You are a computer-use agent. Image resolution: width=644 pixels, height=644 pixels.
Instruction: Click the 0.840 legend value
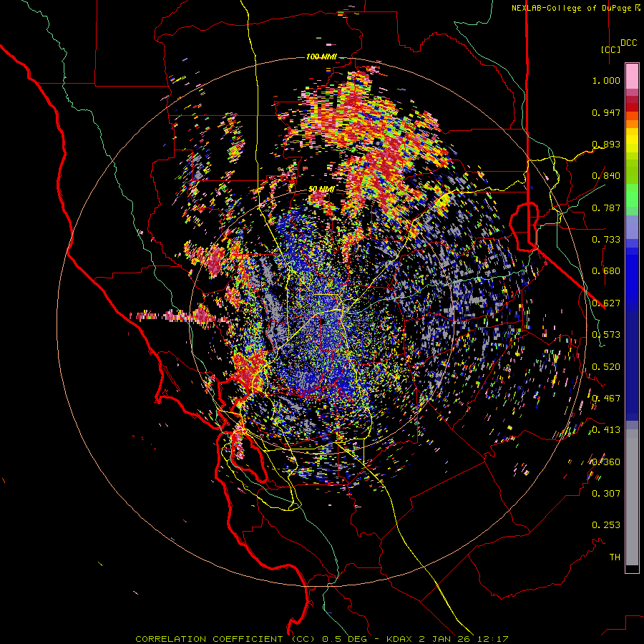pos(606,176)
